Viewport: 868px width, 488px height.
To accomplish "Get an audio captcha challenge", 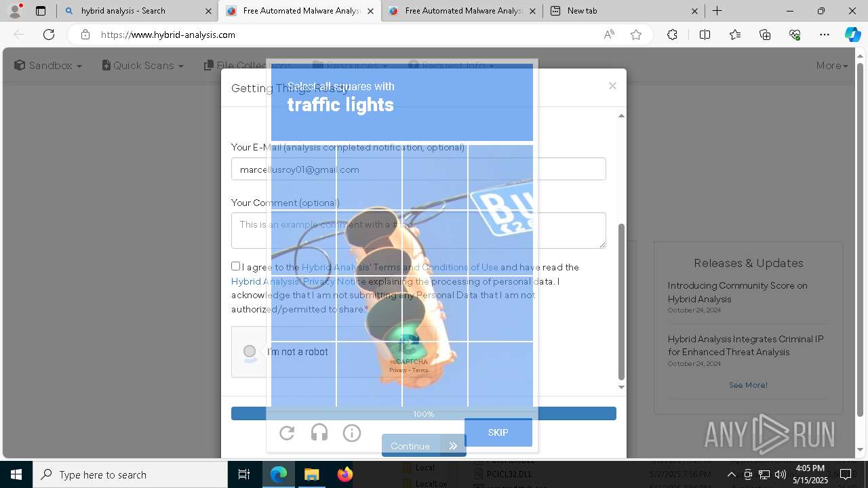I will 319,432.
